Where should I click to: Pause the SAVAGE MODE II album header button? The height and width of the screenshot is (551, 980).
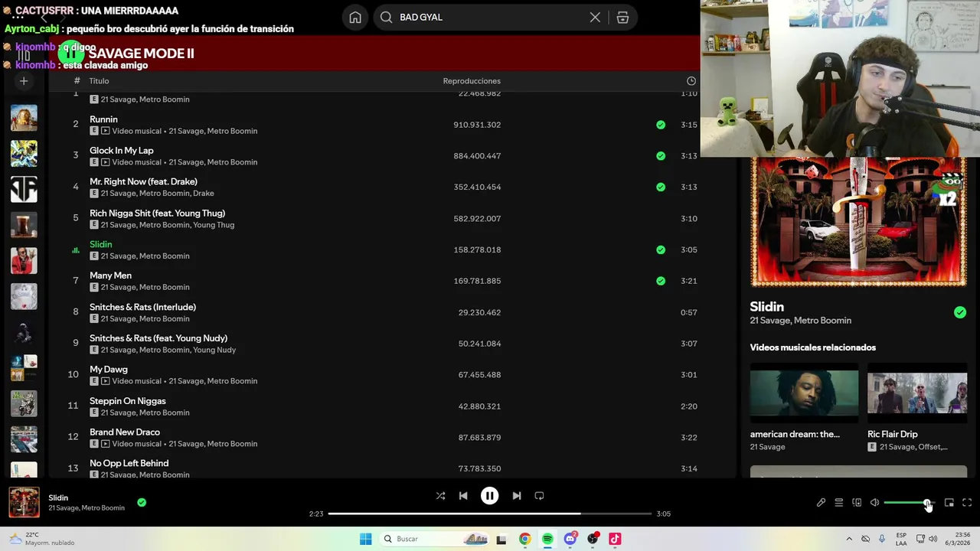click(x=70, y=53)
